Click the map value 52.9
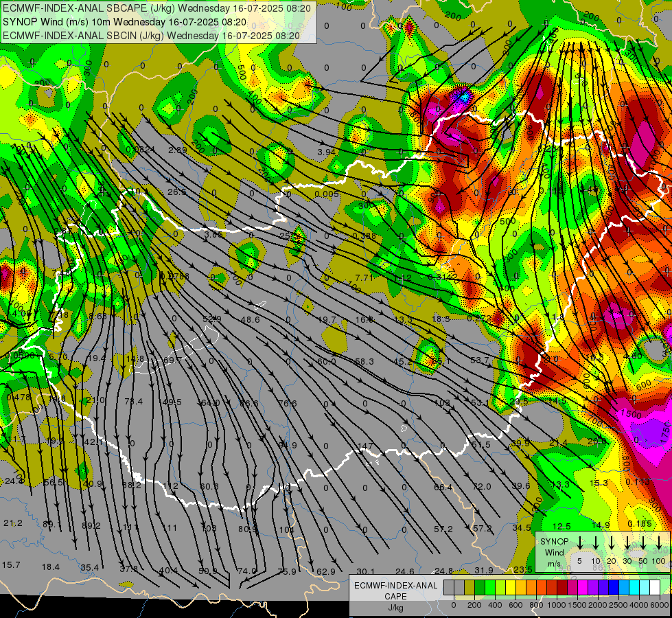Image resolution: width=672 pixels, height=618 pixels. [x=212, y=319]
